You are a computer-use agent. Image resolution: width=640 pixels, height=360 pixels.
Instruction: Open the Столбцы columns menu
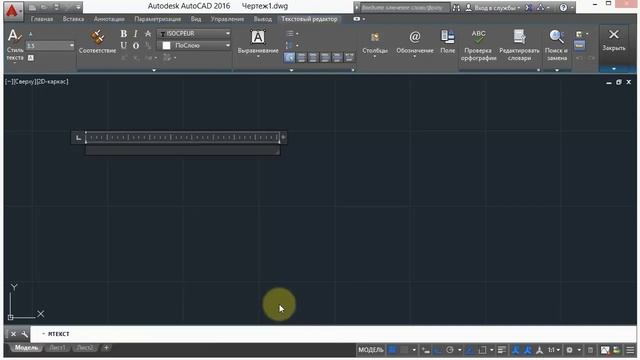[375, 44]
